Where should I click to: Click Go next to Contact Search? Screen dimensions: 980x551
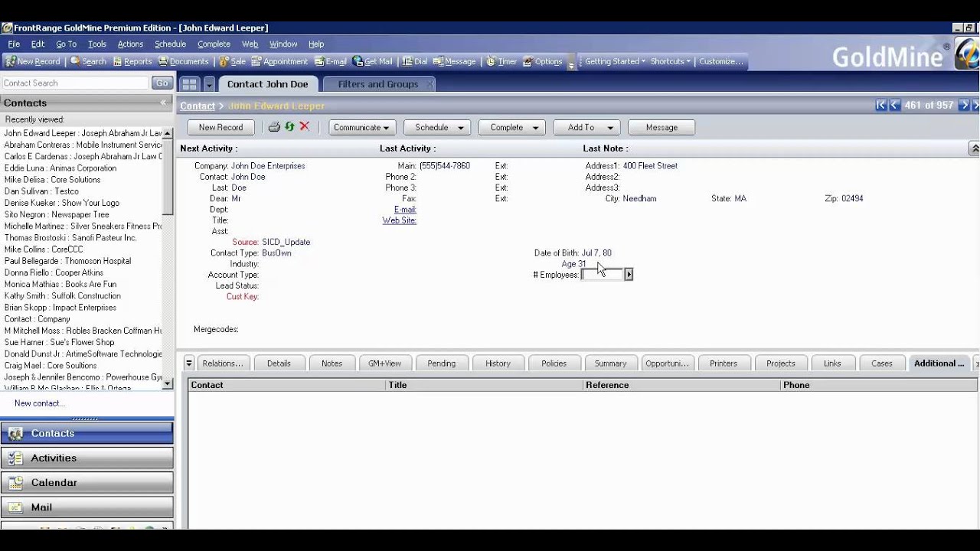point(162,83)
